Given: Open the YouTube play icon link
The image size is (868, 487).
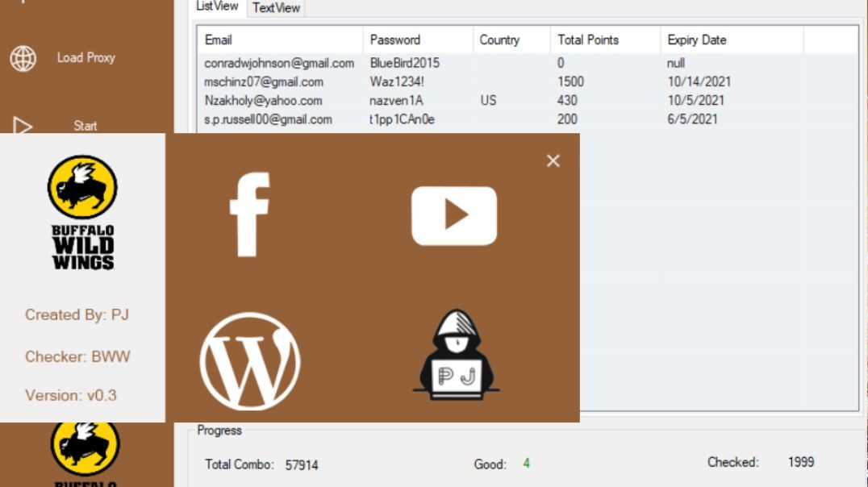Looking at the screenshot, I should pos(453,215).
